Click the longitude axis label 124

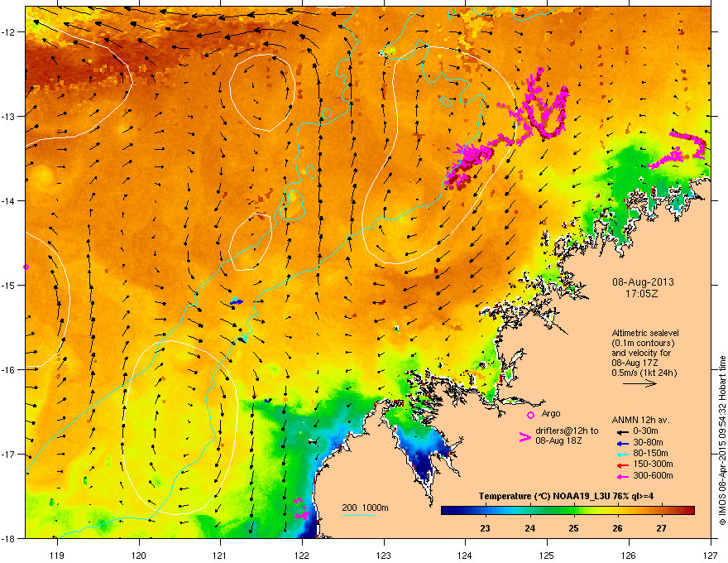[465, 555]
